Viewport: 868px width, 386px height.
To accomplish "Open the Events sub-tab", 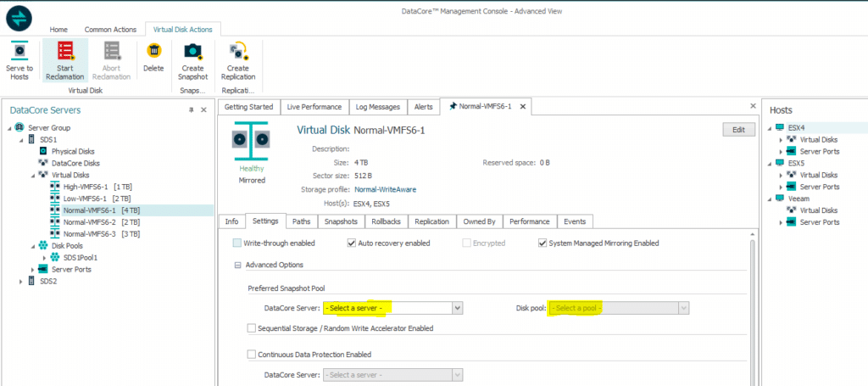I will point(575,221).
